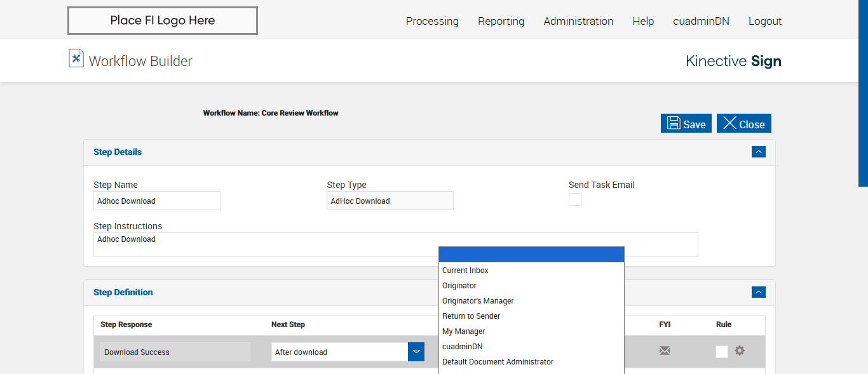
Task: Enable the Send Task Email checkbox
Action: 575,199
